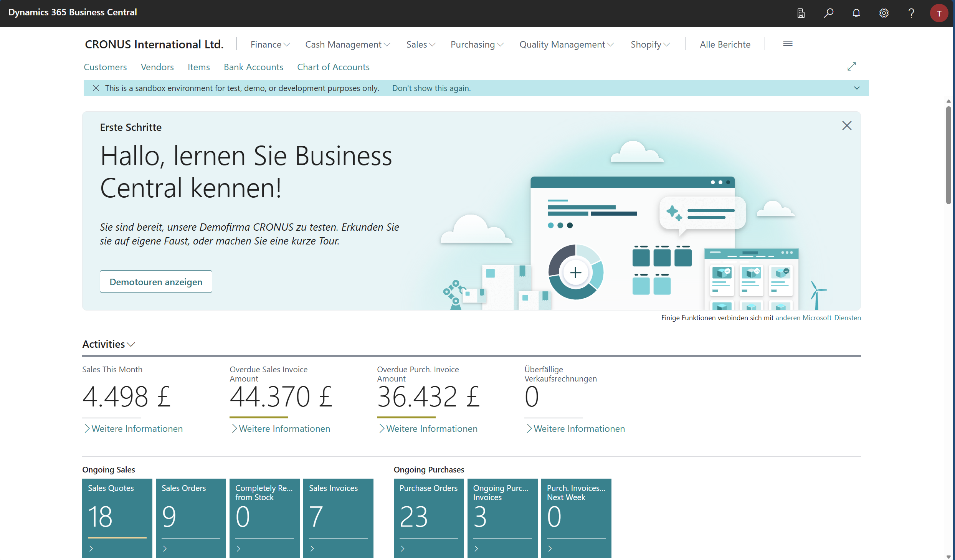Open the hamburger more-menu icon
The height and width of the screenshot is (560, 955).
788,44
